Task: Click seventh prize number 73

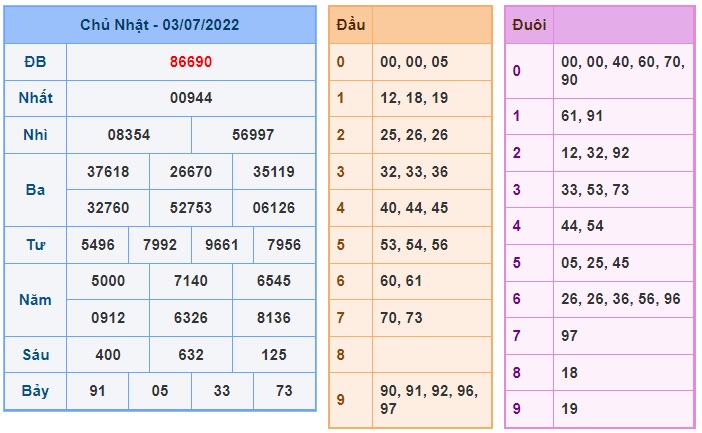Action: [x=284, y=391]
